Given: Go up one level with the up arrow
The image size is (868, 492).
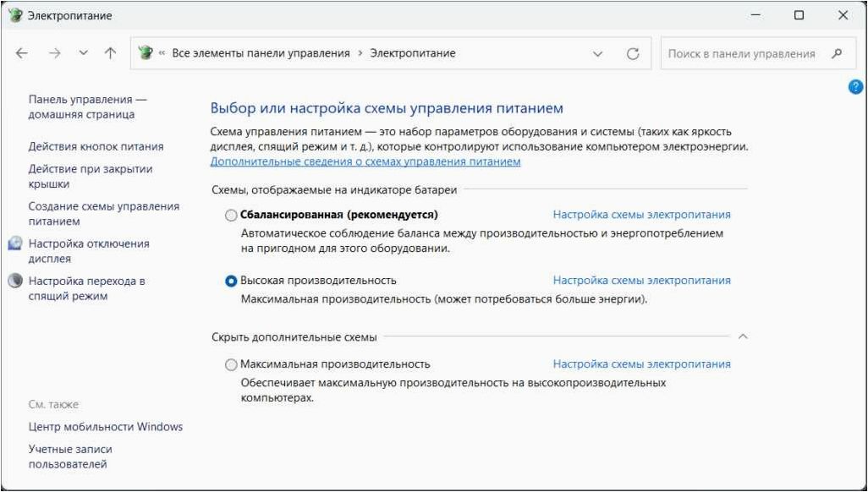Looking at the screenshot, I should pyautogui.click(x=110, y=53).
